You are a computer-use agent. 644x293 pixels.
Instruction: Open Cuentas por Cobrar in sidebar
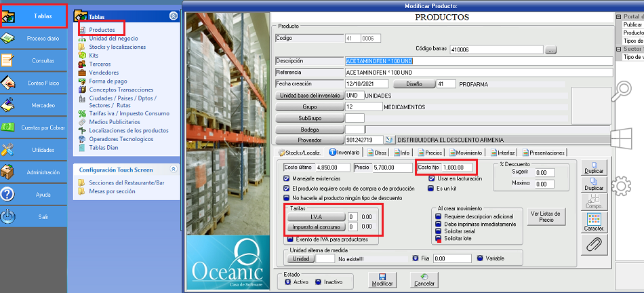[34, 127]
